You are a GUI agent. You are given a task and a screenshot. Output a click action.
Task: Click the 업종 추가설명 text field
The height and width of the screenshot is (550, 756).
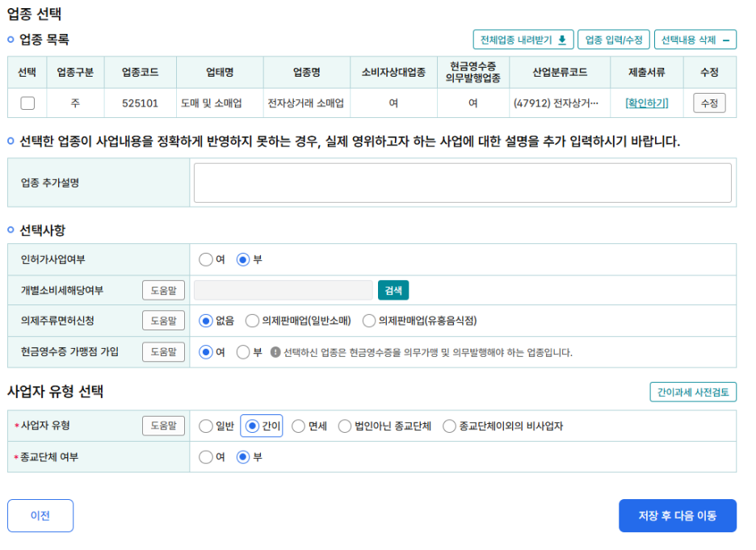point(462,183)
